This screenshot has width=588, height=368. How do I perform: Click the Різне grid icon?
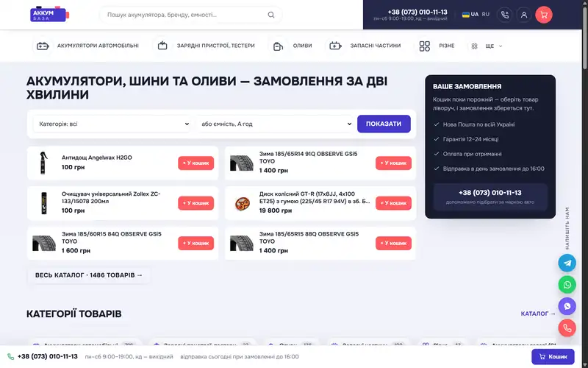coord(425,46)
